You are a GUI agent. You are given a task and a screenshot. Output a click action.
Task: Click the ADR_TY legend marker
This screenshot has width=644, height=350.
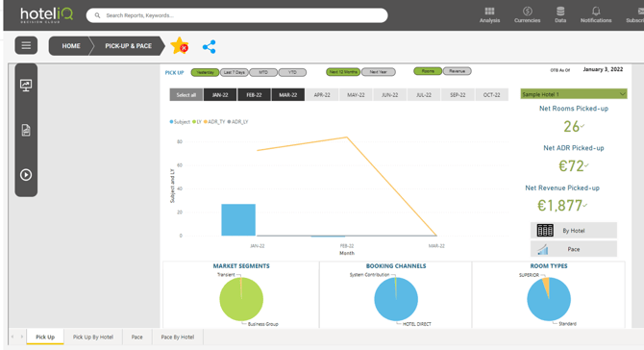[206, 122]
